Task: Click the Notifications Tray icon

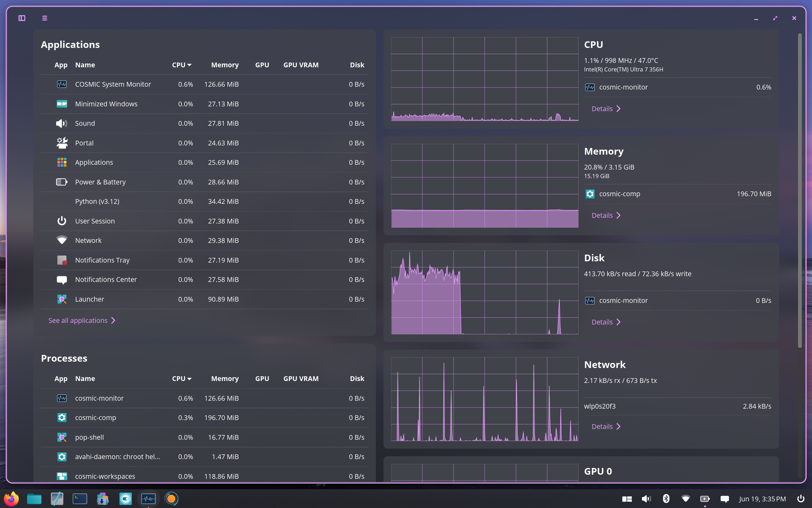Action: (62, 260)
